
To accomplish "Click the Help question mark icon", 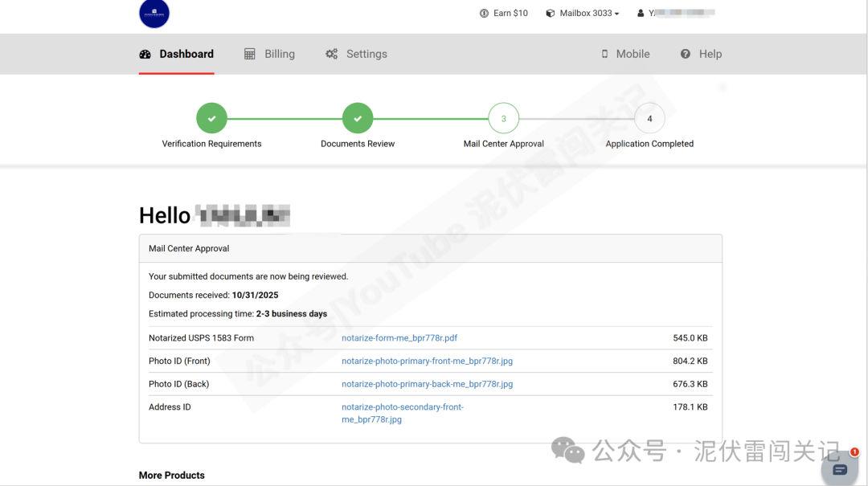I will click(686, 55).
